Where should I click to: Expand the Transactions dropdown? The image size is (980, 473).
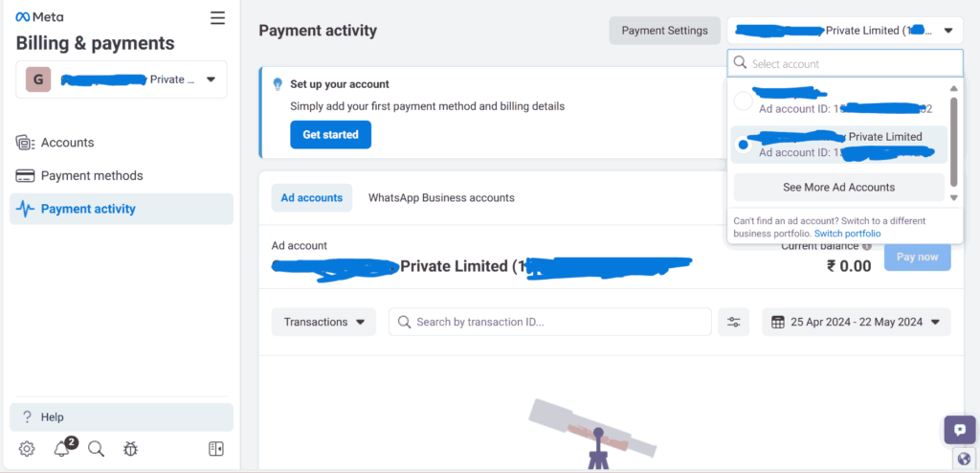click(x=323, y=322)
